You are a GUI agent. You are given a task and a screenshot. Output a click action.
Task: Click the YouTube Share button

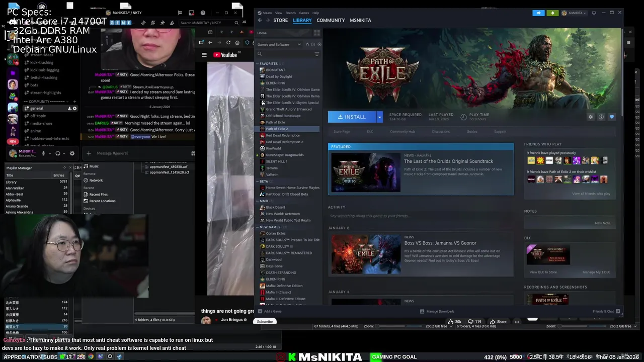click(499, 322)
